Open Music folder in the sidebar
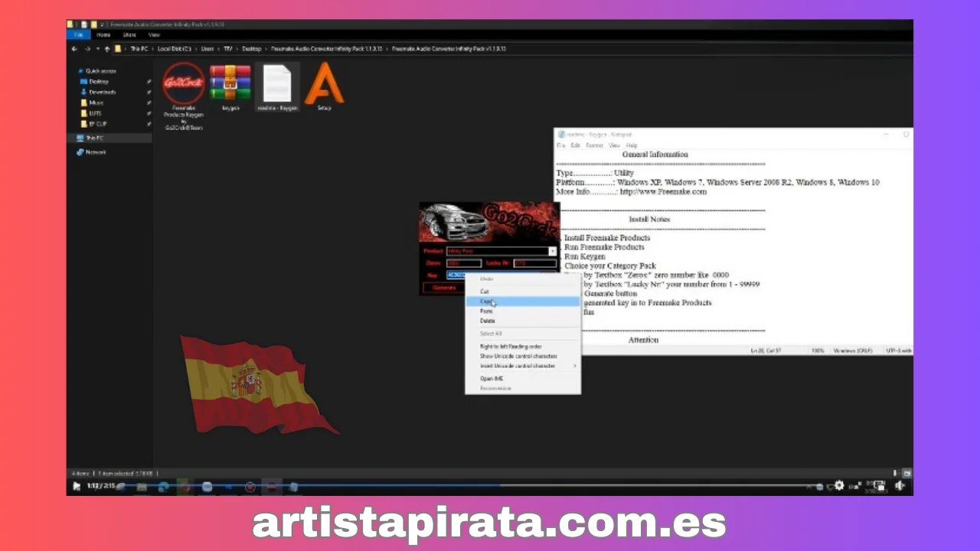The height and width of the screenshot is (551, 980). click(x=96, y=103)
